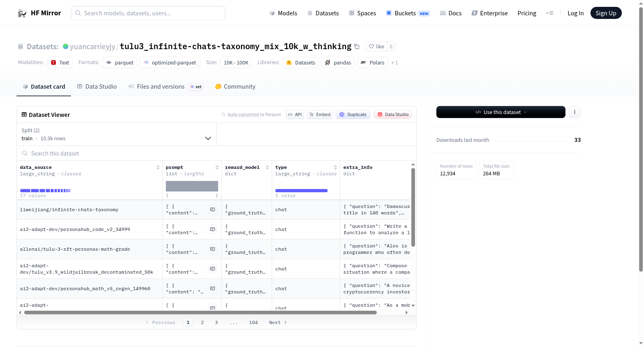Screen dimensions: 644x347
Task: Click the Embed button
Action: (x=320, y=114)
